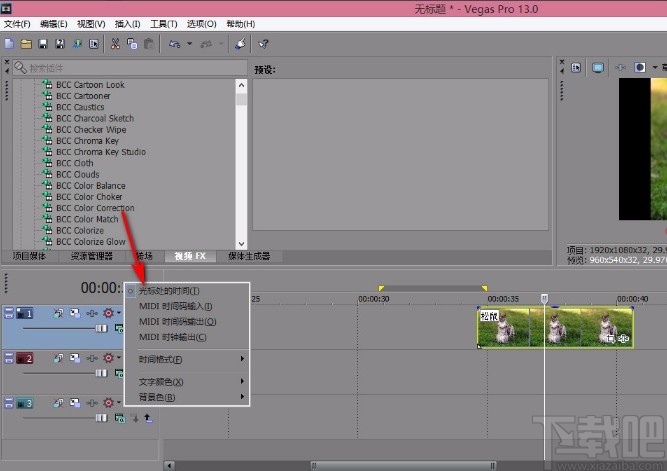Viewport: 667px width, 471px height.
Task: Open the 工具(T) menu
Action: [x=164, y=24]
